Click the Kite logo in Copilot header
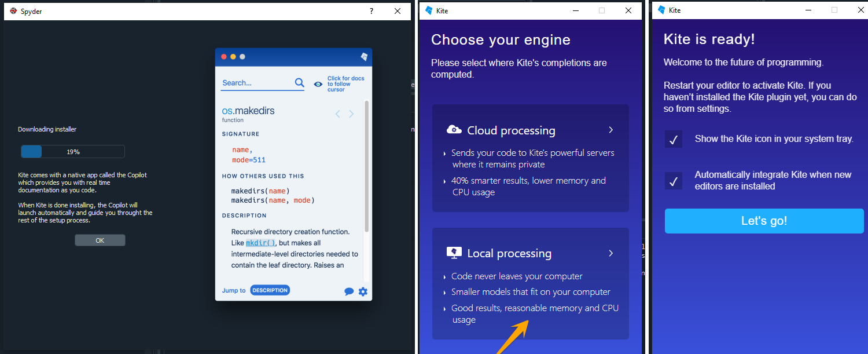This screenshot has width=868, height=354. pos(364,57)
